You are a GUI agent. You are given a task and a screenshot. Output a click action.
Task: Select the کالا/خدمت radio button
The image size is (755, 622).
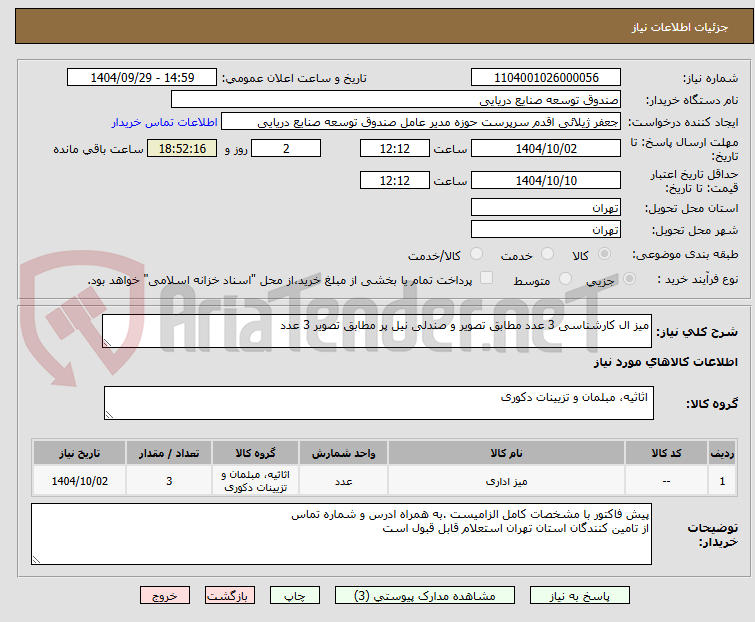coord(476,254)
